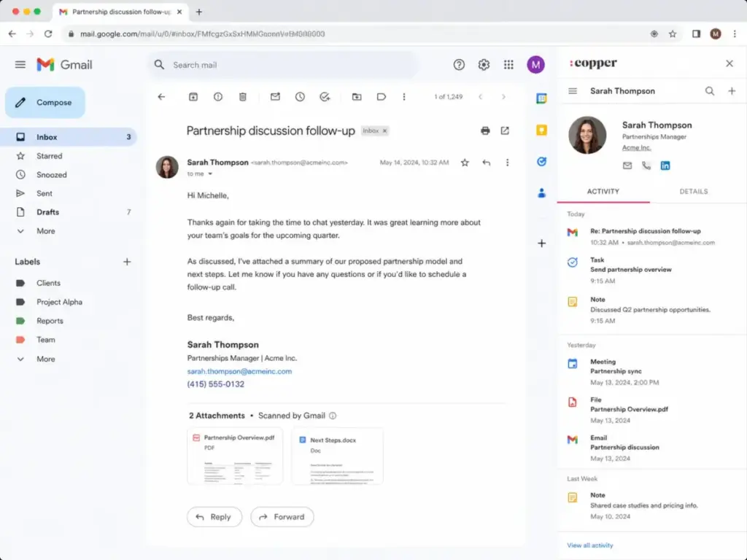Add a new record in Copper

pyautogui.click(x=732, y=91)
